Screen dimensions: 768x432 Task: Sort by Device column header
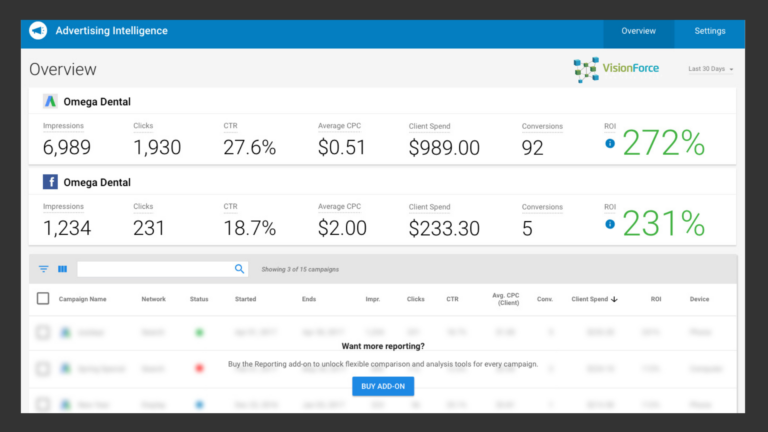click(699, 299)
